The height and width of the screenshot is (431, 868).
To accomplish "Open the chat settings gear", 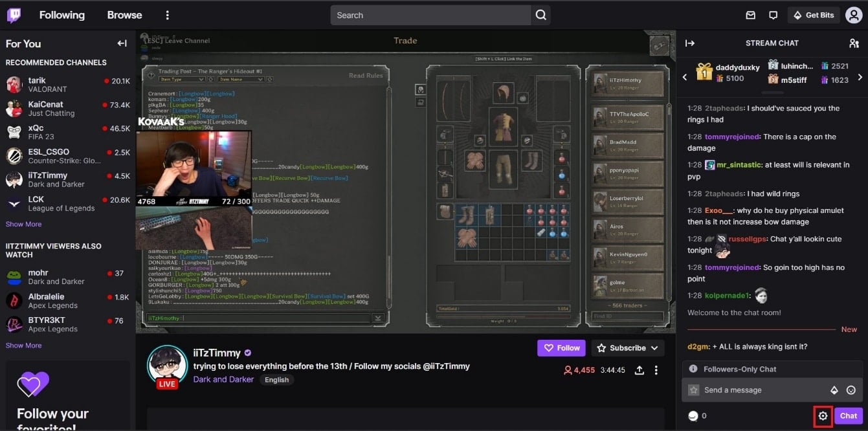I will (822, 415).
